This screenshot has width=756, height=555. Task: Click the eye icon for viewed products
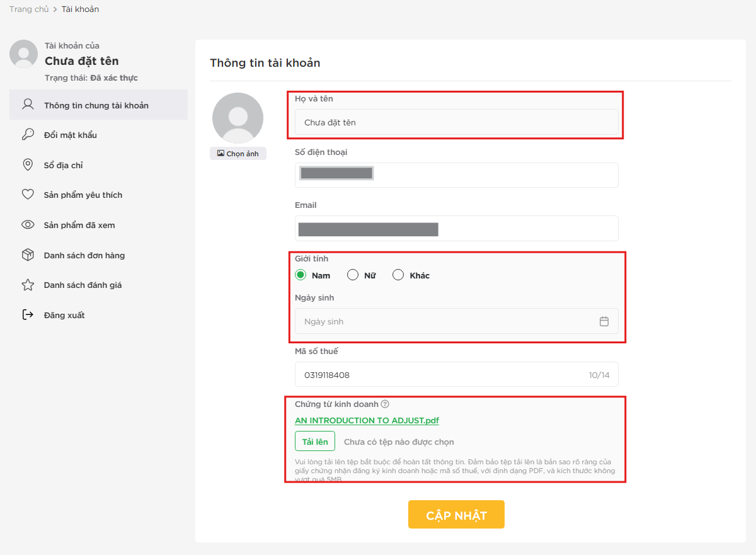[28, 225]
